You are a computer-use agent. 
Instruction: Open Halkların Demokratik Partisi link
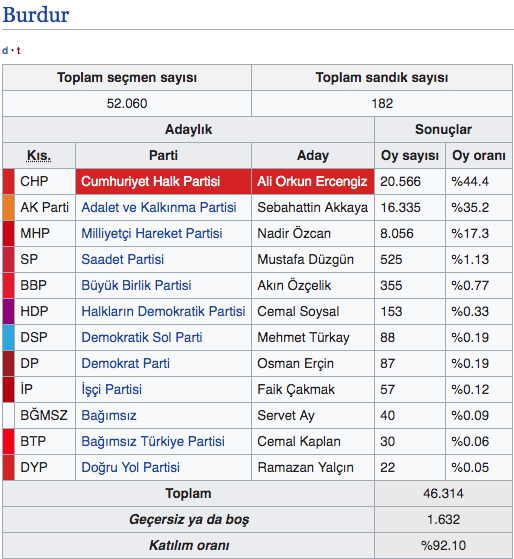coord(163,312)
